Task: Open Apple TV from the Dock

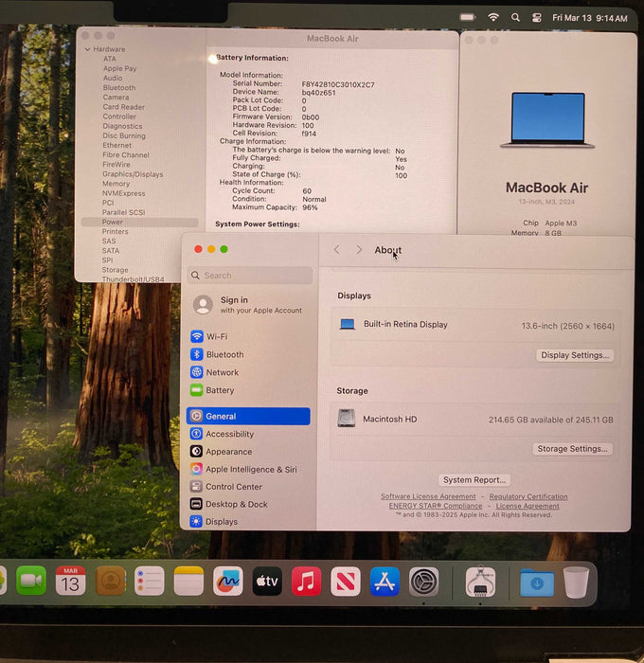Action: point(267,581)
